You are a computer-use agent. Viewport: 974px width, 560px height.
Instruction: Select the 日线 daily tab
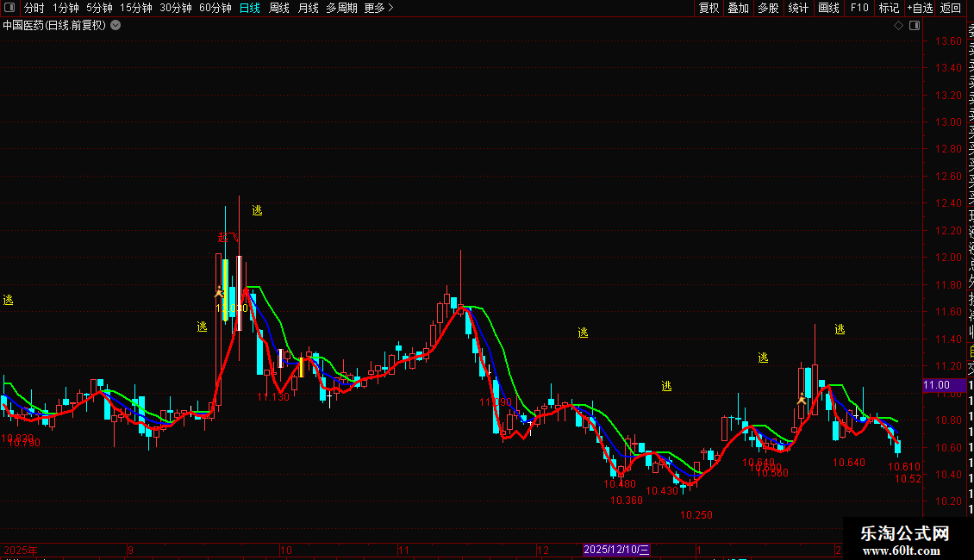250,8
